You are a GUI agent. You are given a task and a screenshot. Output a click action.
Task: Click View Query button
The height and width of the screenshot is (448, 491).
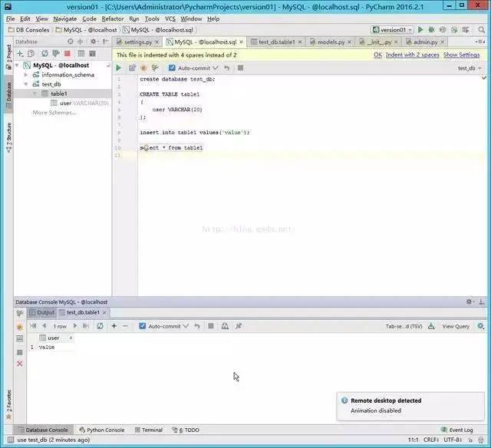point(456,326)
